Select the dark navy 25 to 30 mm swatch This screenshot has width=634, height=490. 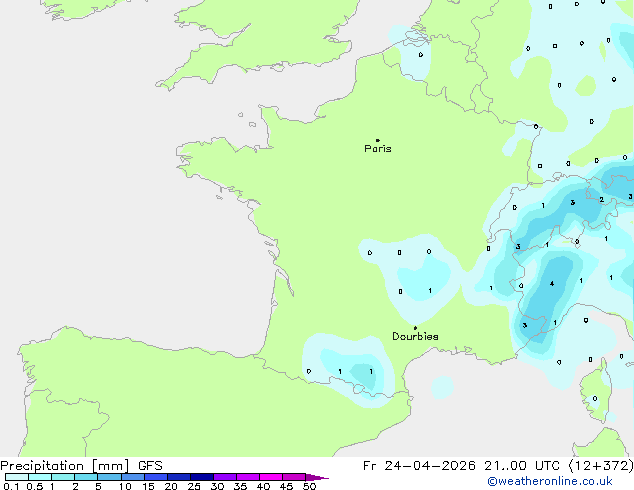click(x=202, y=477)
